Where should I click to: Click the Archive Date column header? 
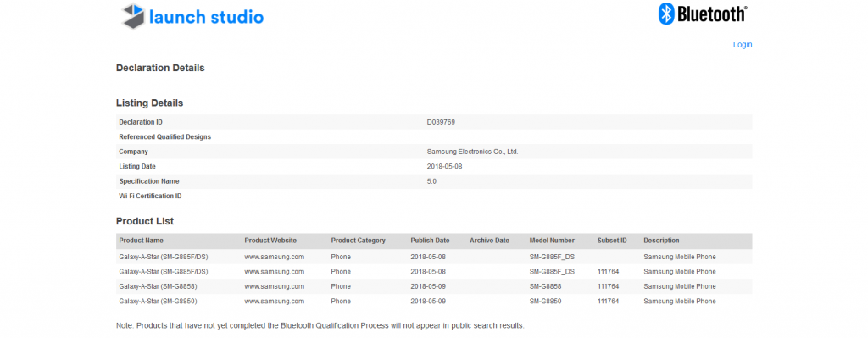tap(489, 241)
